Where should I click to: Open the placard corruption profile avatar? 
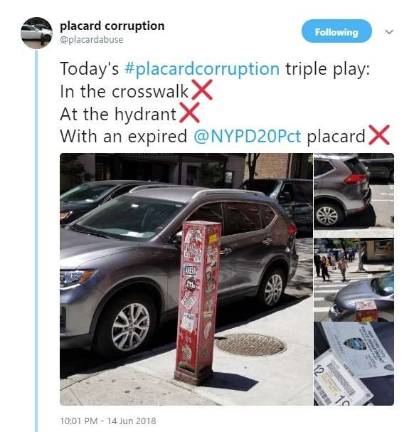pos(37,33)
